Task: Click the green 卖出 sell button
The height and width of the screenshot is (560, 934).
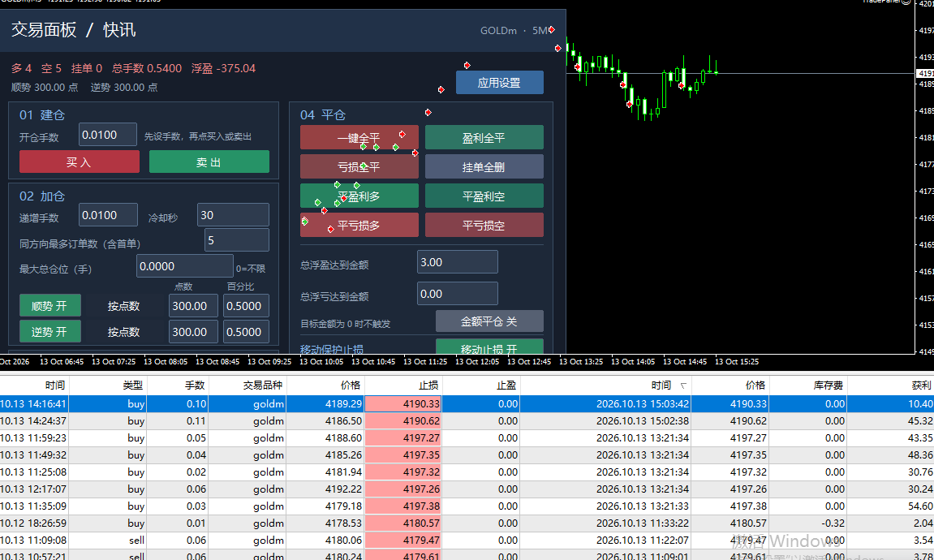Action: click(209, 162)
